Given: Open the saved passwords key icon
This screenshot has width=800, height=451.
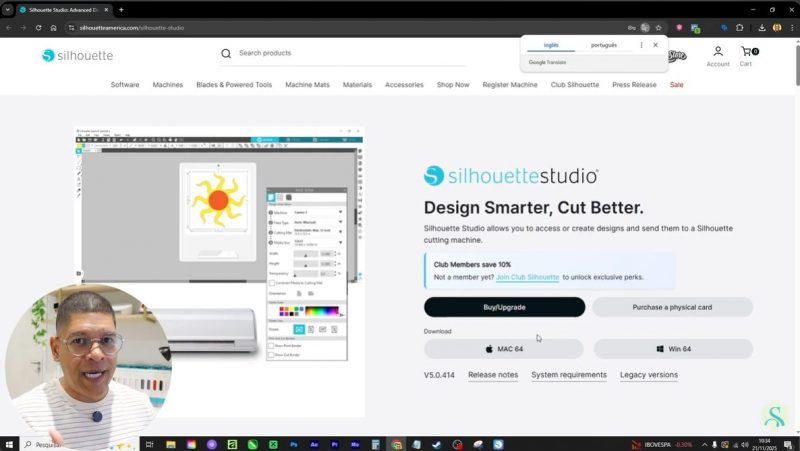Looking at the screenshot, I should coord(632,28).
